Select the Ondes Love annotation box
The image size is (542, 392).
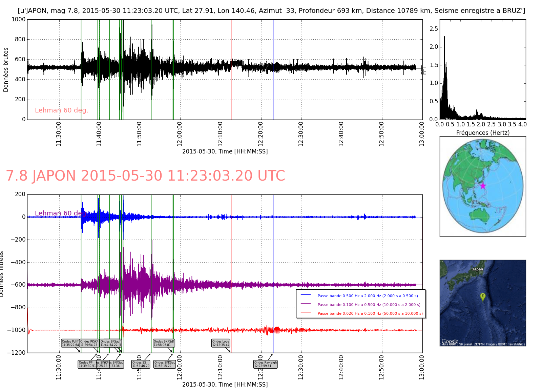tap(221, 343)
